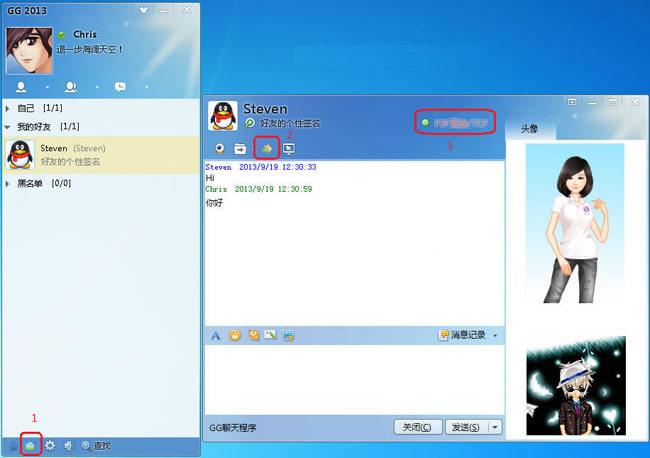Send a window shake with orange face icon
650x458 pixels.
tap(254, 335)
